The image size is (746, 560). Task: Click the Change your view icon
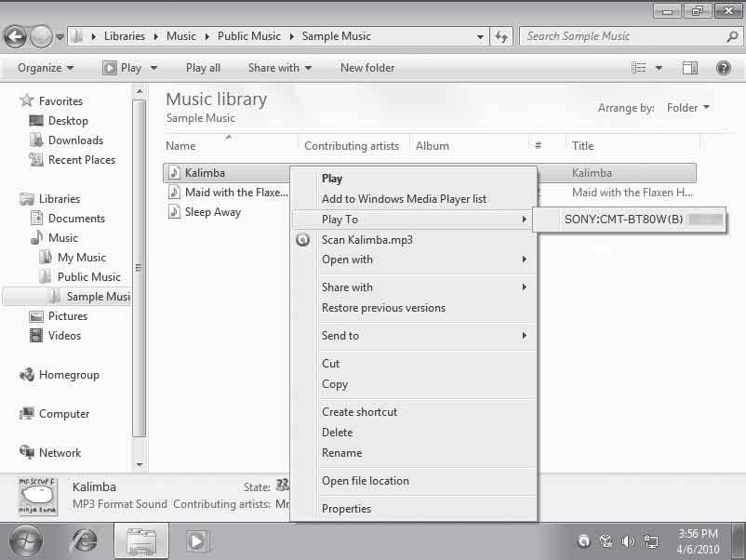coord(638,68)
